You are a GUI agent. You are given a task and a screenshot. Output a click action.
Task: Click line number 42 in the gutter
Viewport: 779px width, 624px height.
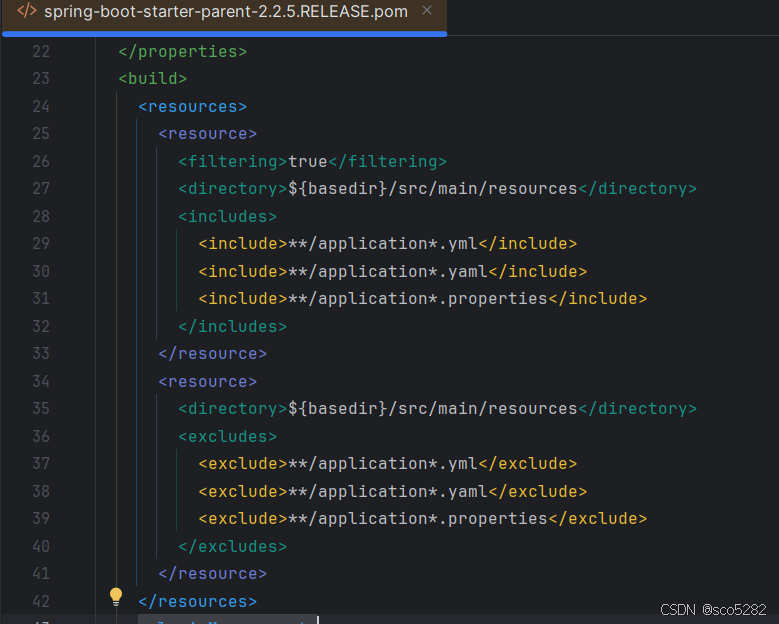[41, 602]
